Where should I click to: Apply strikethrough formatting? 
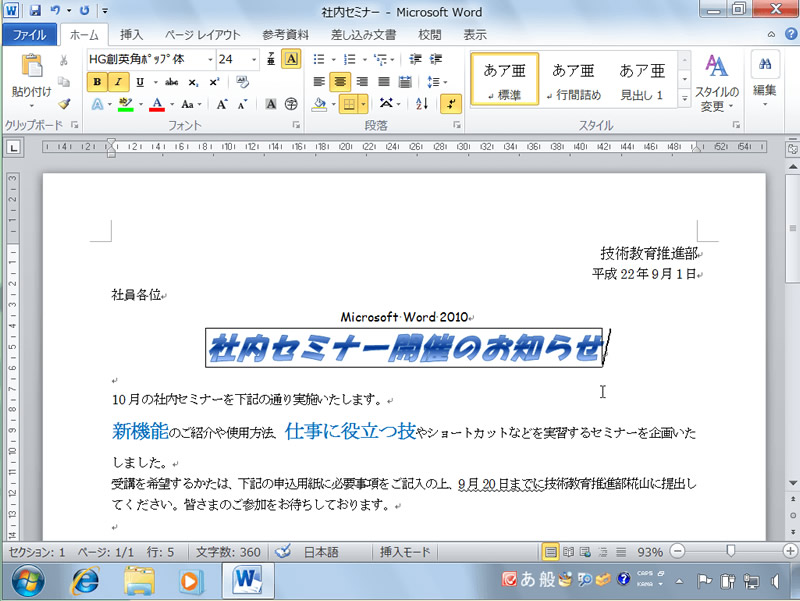(x=171, y=82)
